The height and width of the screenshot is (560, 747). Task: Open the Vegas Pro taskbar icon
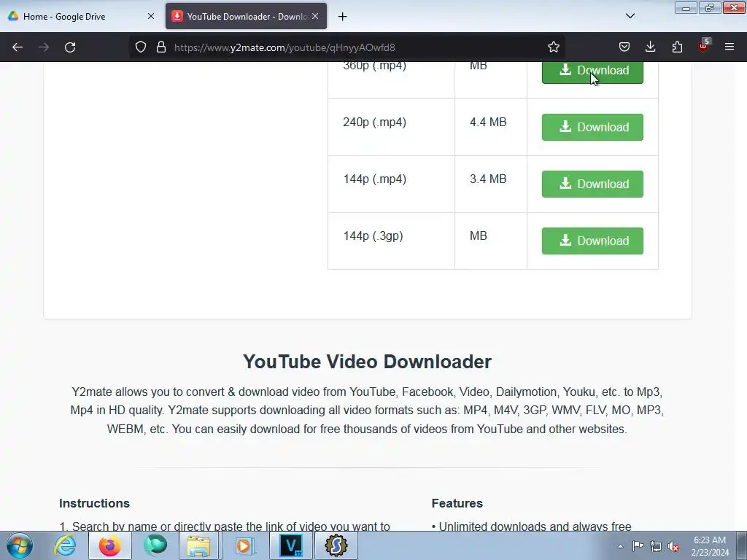[290, 545]
